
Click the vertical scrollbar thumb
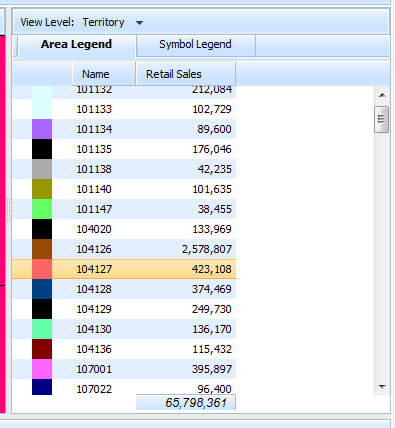381,119
